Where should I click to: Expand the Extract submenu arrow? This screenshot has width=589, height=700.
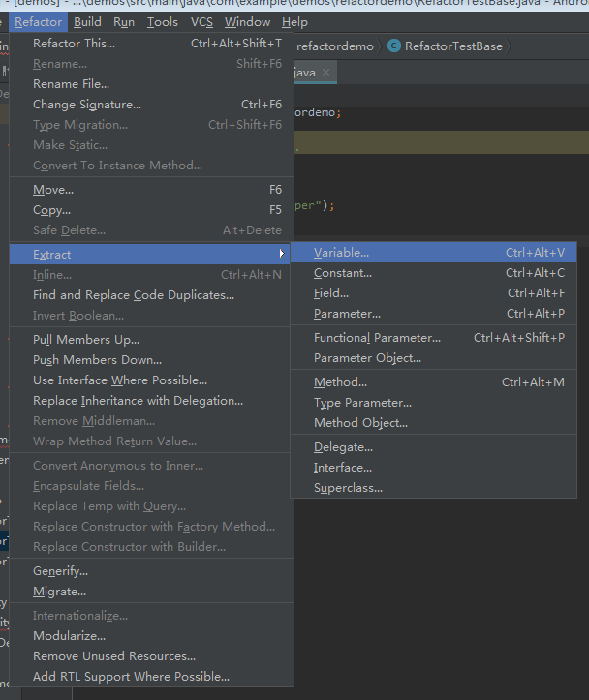tap(282, 254)
